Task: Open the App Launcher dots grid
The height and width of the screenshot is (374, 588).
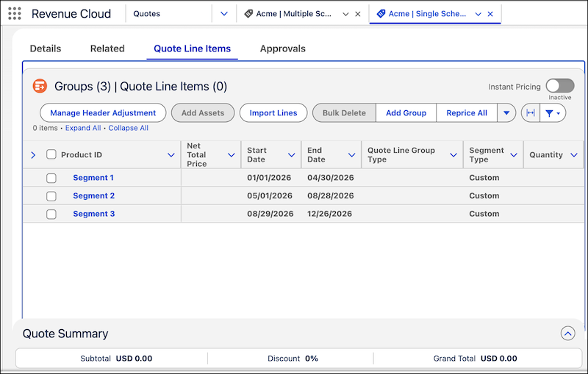Action: [x=15, y=13]
